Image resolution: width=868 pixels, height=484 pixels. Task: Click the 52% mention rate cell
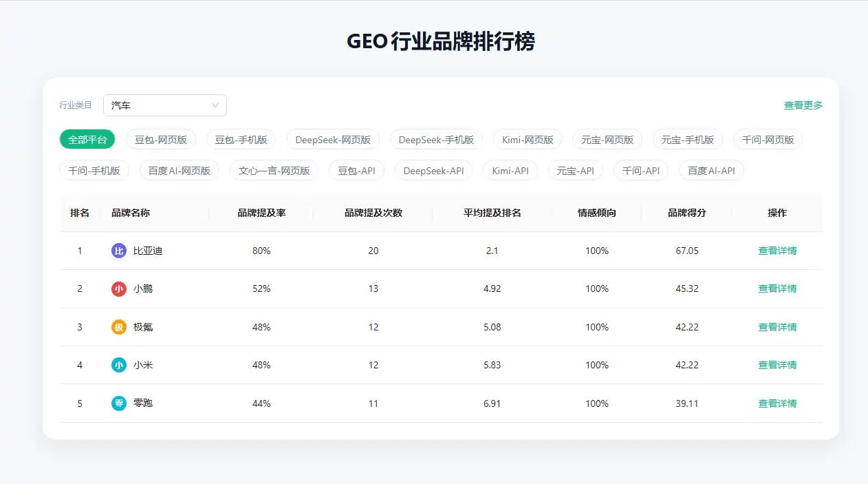(261, 288)
